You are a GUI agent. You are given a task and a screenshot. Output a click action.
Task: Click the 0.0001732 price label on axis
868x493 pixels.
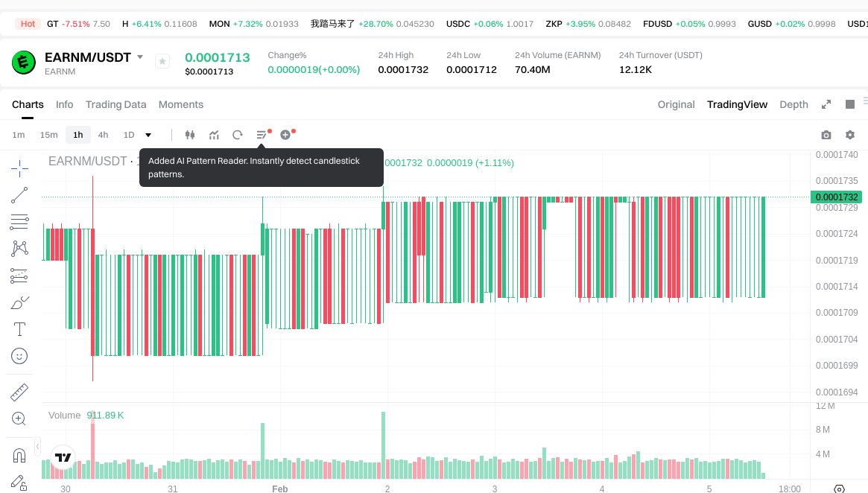click(x=835, y=197)
